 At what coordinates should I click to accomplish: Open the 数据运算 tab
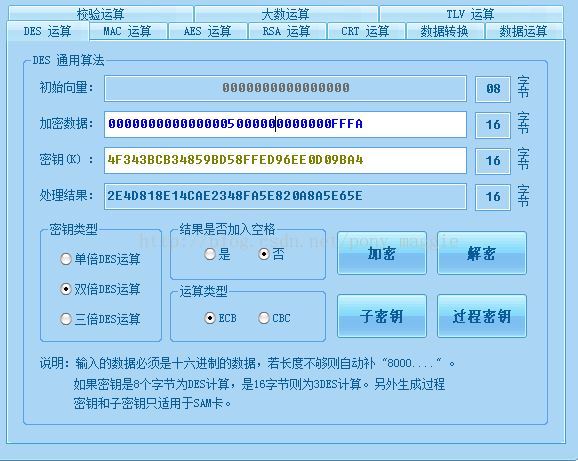click(x=524, y=31)
